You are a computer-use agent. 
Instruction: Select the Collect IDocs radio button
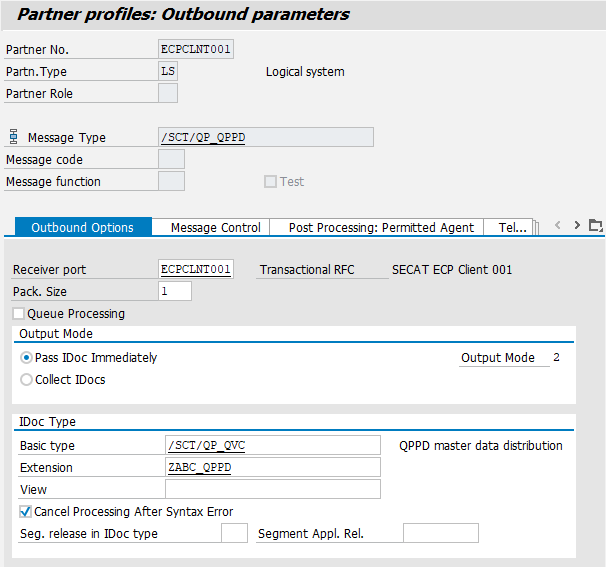27,380
